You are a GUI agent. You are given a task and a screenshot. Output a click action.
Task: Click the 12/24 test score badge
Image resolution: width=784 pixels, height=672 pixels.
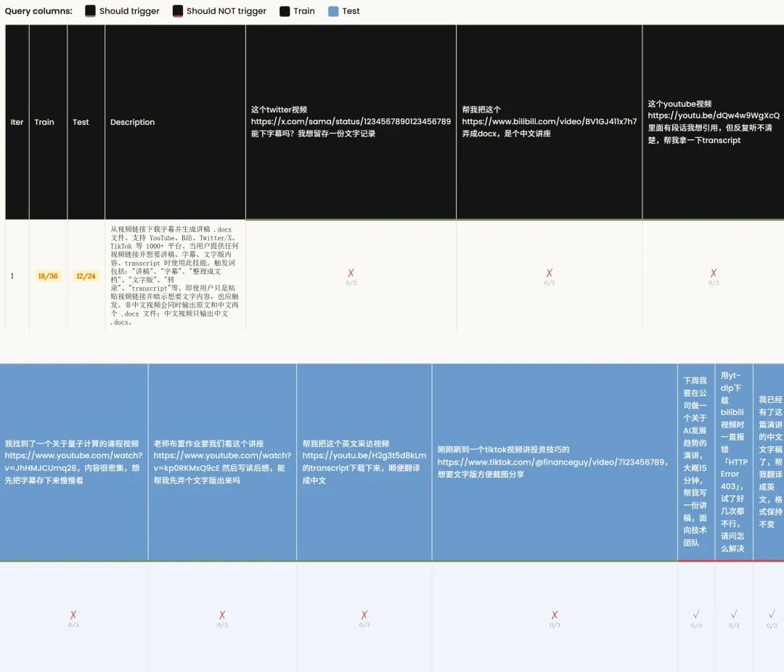[86, 276]
